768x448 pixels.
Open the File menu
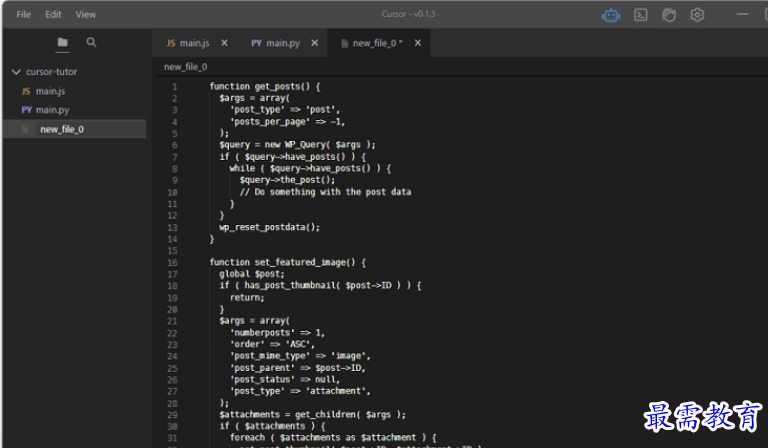[x=23, y=14]
